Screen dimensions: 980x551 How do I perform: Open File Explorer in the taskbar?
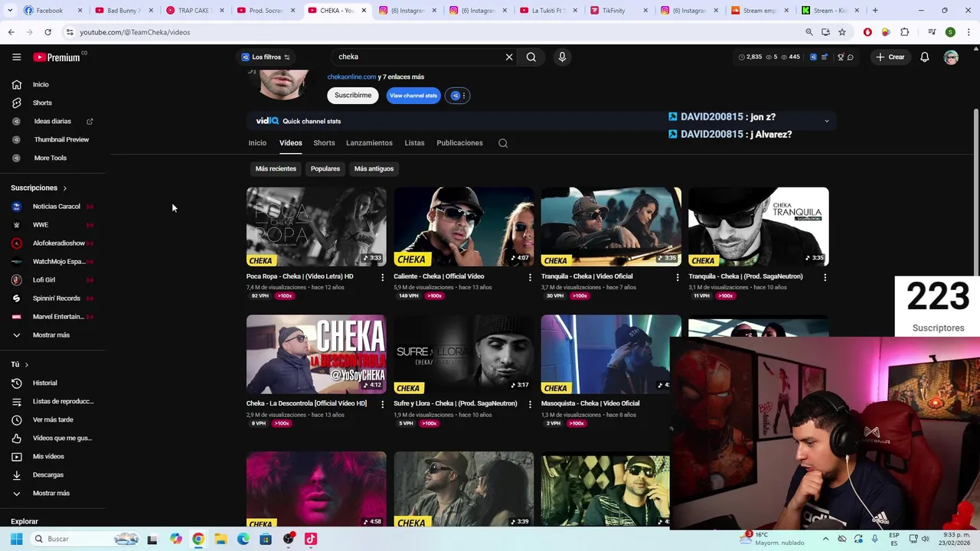click(220, 539)
